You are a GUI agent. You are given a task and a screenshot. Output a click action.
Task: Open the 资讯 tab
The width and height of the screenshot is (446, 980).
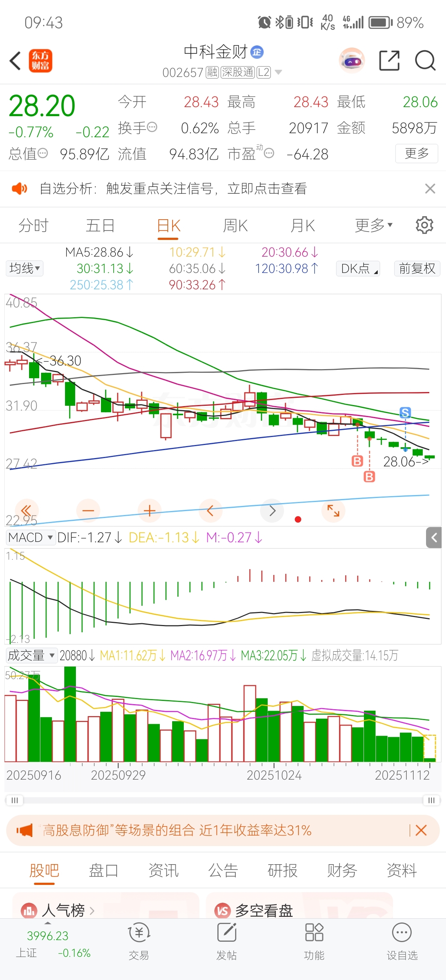point(163,870)
